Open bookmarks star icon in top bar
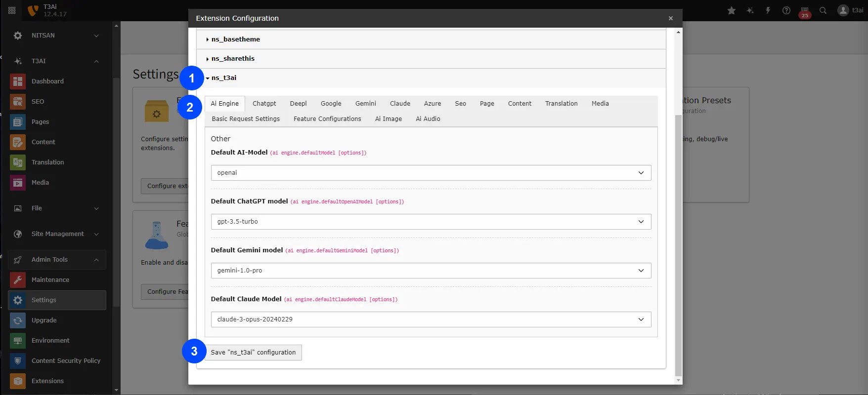 (x=732, y=10)
